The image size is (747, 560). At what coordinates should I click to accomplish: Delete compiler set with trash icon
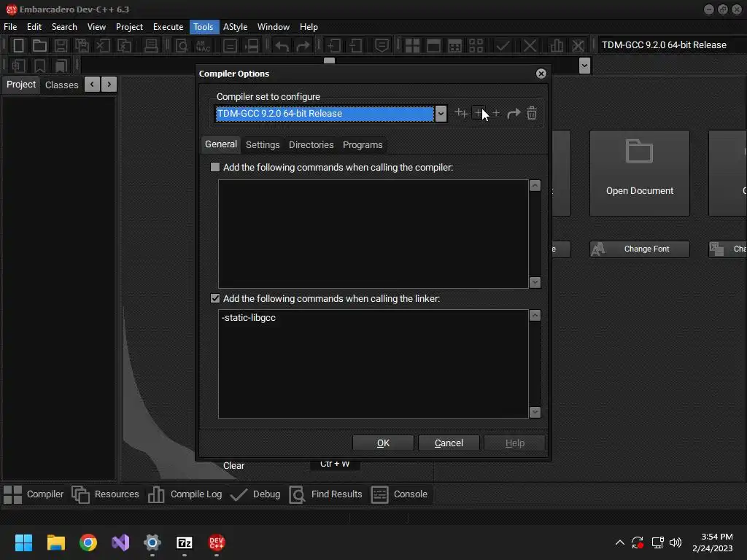coord(532,113)
